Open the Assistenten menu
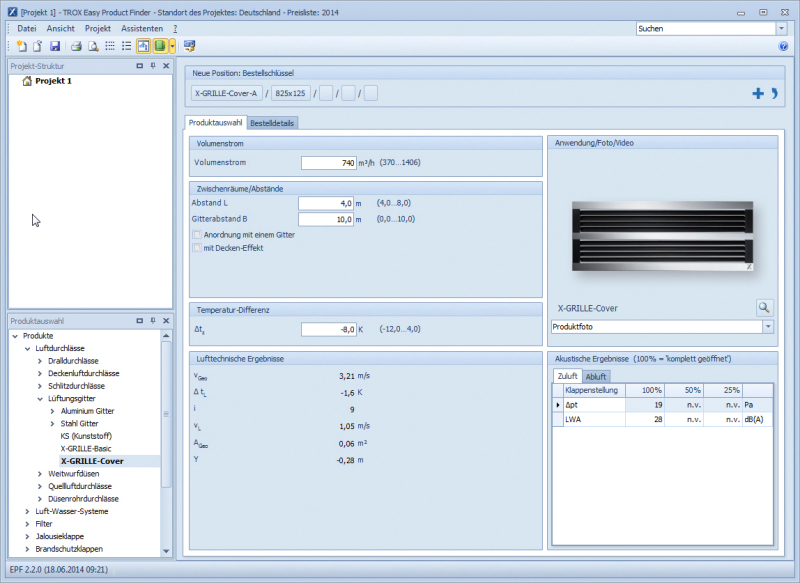The image size is (800, 583). [142, 29]
